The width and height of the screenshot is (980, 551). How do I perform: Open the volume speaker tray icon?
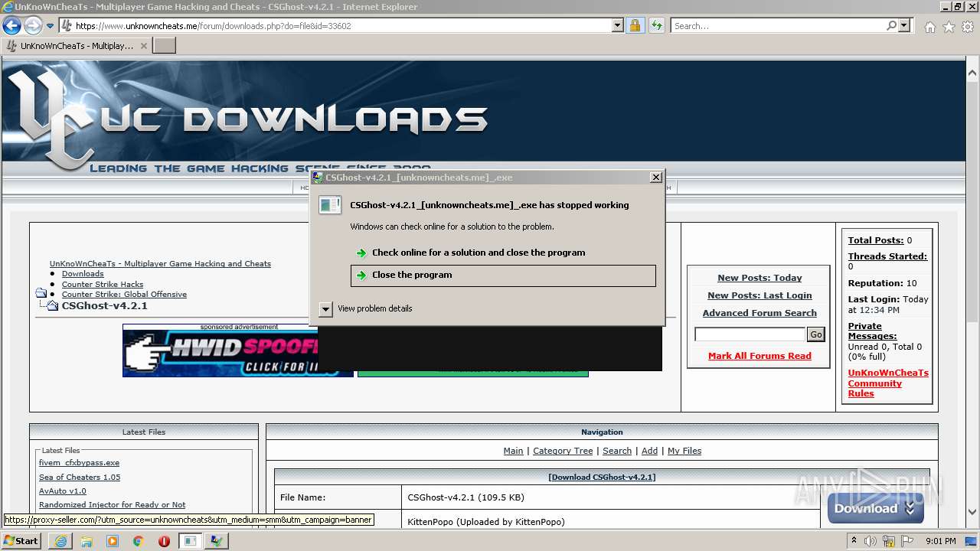(871, 541)
